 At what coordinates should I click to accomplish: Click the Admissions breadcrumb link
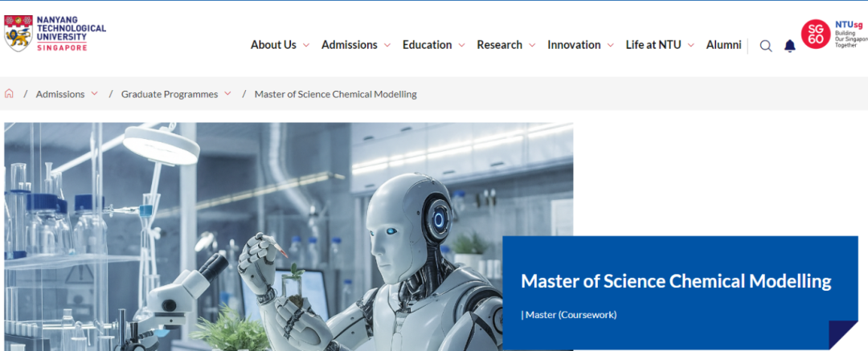(x=60, y=94)
